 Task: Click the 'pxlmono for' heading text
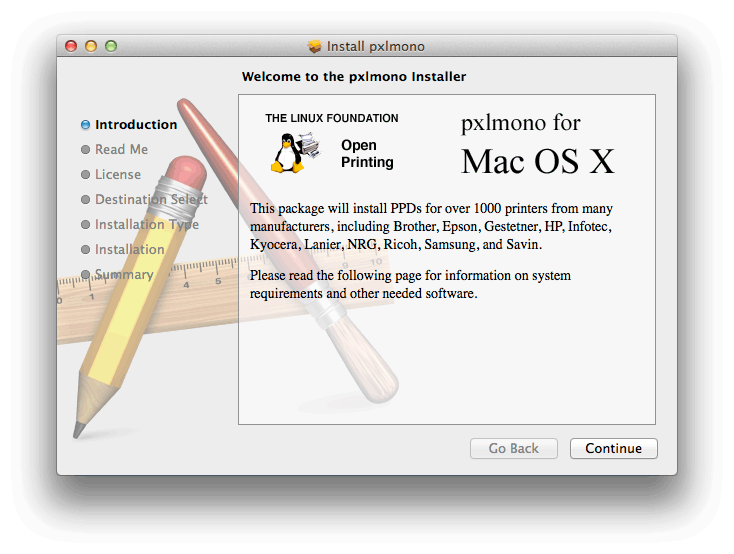coord(521,123)
